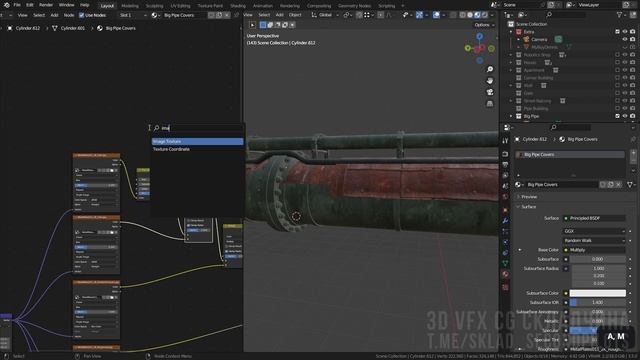Open the Output properties tab icon
Image resolution: width=640 pixels, height=360 pixels.
tap(505, 165)
